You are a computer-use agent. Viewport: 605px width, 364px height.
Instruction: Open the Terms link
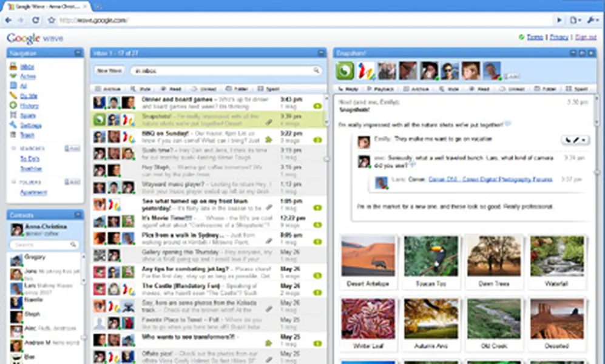pos(535,37)
